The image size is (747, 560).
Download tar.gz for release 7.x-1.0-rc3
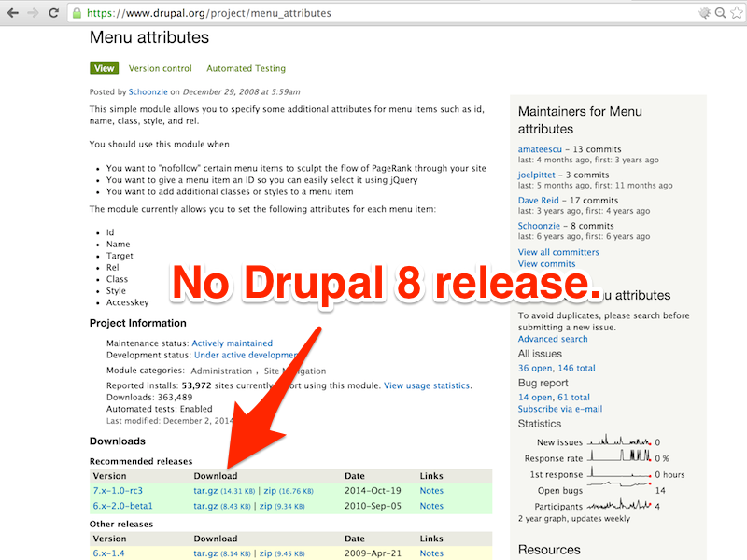tap(204, 490)
